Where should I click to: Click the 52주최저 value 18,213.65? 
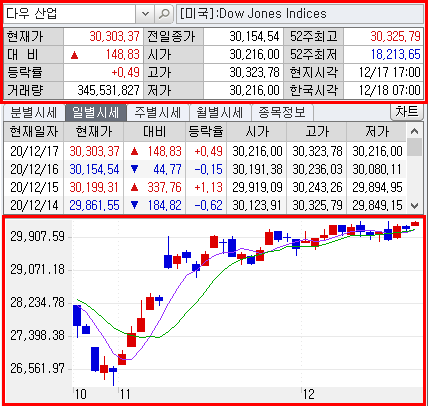(x=396, y=54)
